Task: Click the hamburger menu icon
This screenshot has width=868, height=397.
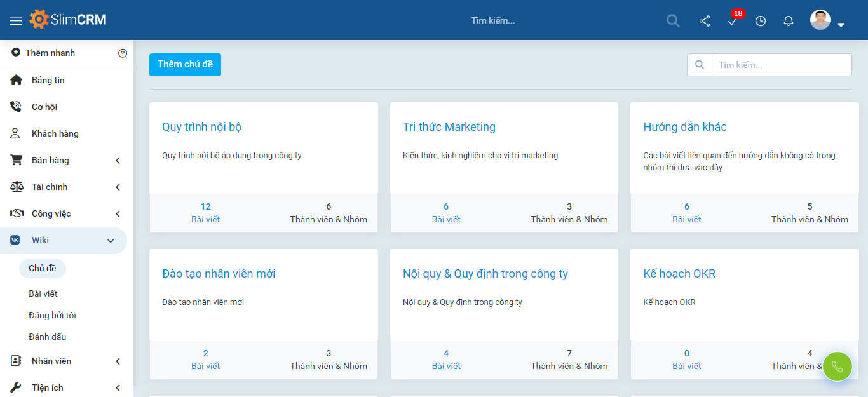Action: tap(16, 20)
